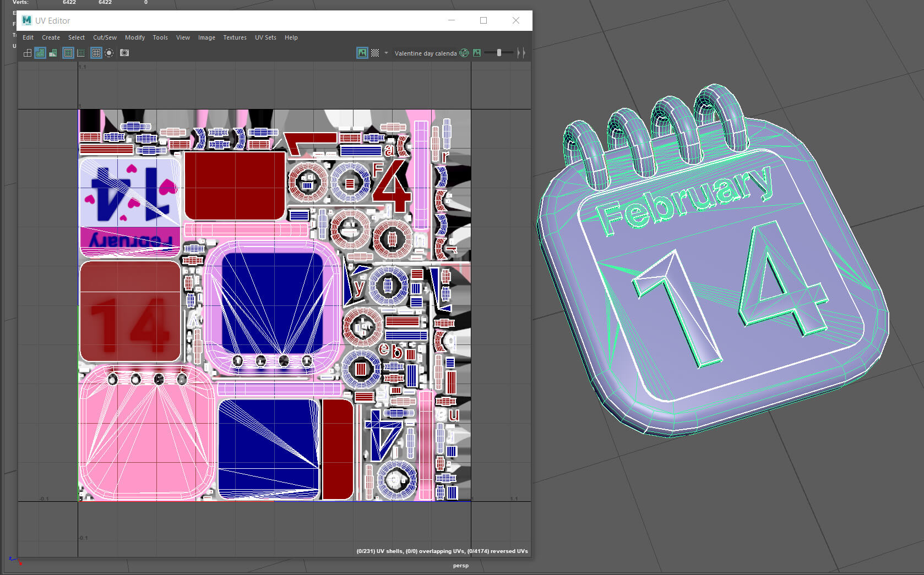Image resolution: width=924 pixels, height=575 pixels.
Task: Click the wireframe shells display icon
Action: (28, 53)
